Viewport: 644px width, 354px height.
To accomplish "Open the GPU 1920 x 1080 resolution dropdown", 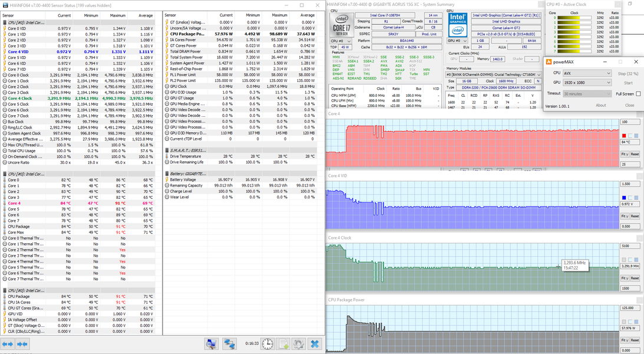I will [x=587, y=83].
